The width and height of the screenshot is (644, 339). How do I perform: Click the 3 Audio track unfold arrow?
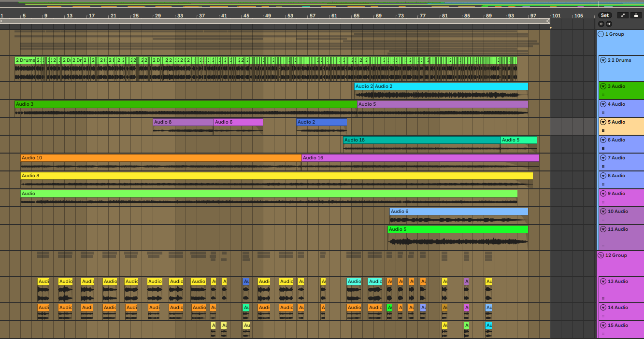(x=603, y=86)
